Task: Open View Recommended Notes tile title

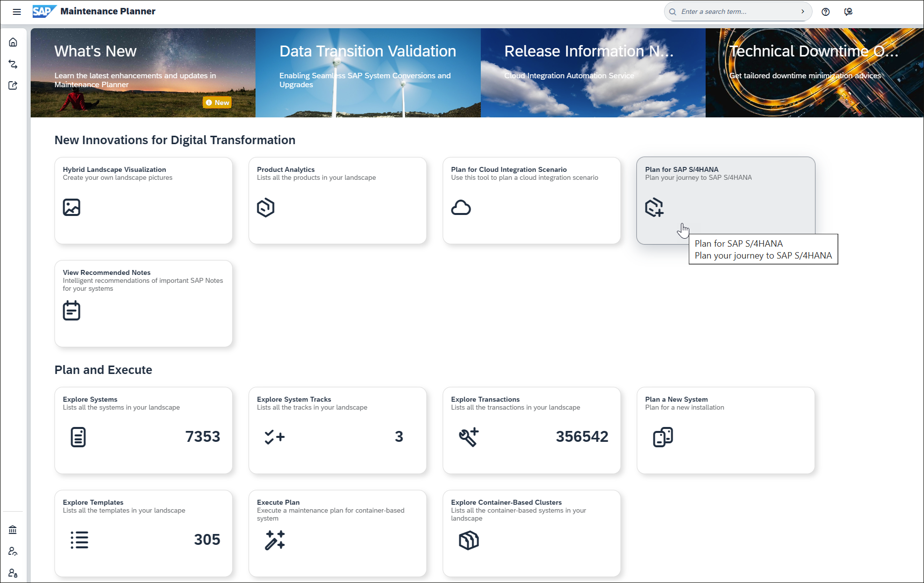Action: coord(106,272)
